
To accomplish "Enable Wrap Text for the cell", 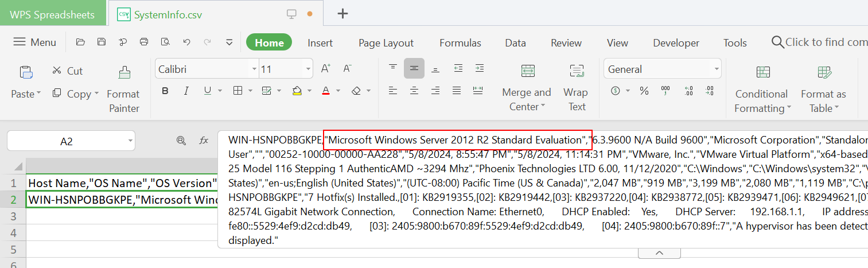I will pos(576,71).
